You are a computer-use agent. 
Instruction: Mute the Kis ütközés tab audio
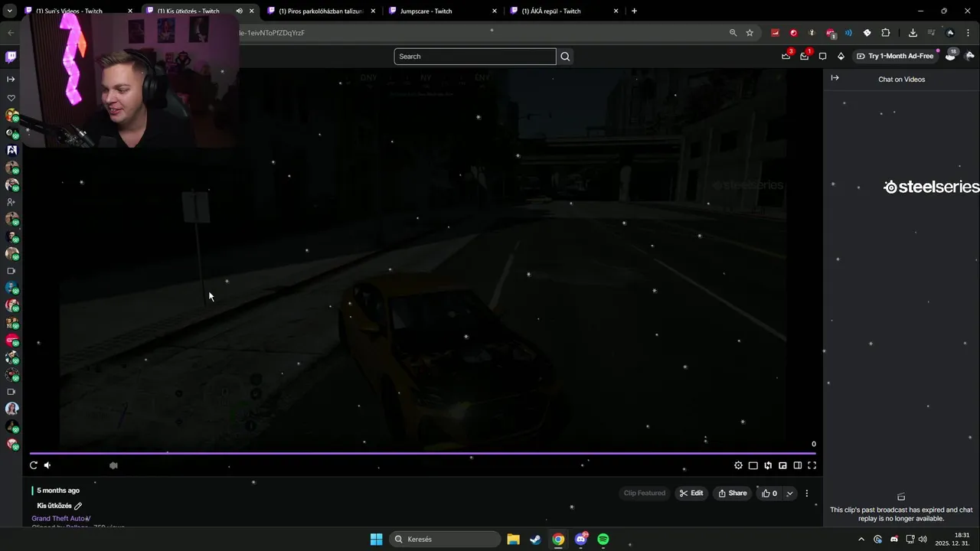point(239,11)
